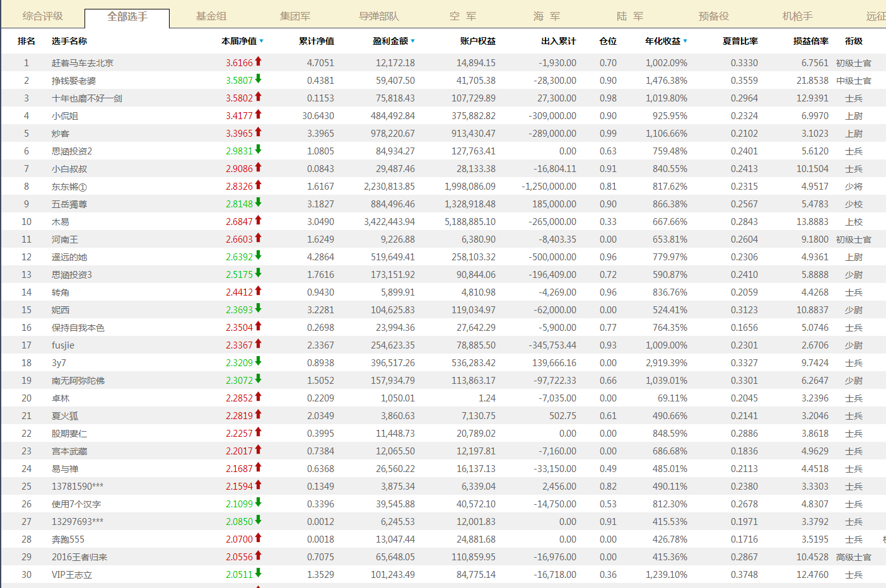The image size is (886, 588).
Task: Click green down arrow beside 2.0511
Action: coord(258,574)
